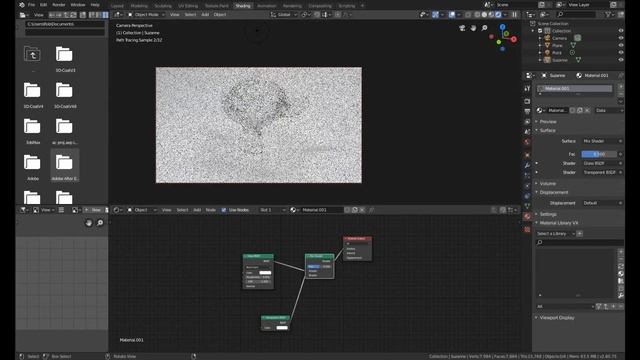Image resolution: width=640 pixels, height=360 pixels.
Task: Toggle visibility of the Point light
Action: pos(621,53)
